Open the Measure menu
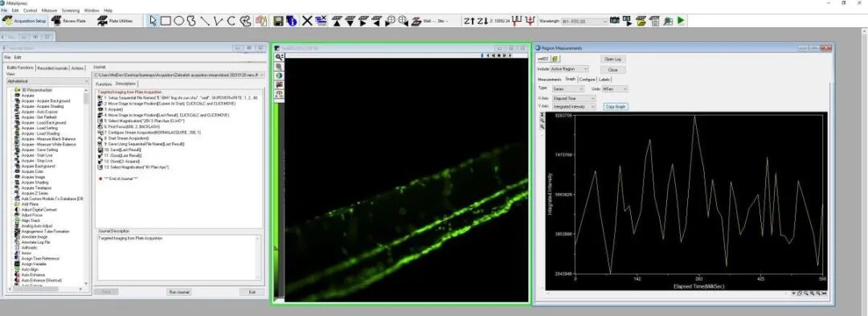This screenshot has height=316, width=868. [x=49, y=10]
